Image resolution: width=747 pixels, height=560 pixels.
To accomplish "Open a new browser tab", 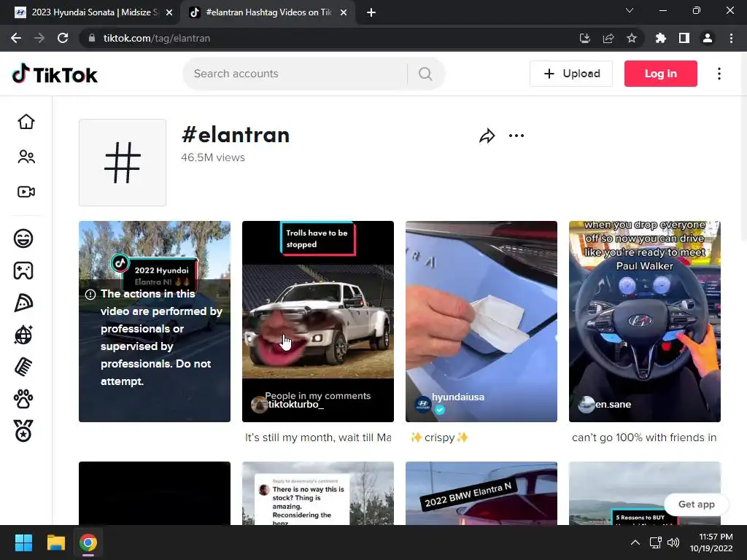I will [x=371, y=13].
